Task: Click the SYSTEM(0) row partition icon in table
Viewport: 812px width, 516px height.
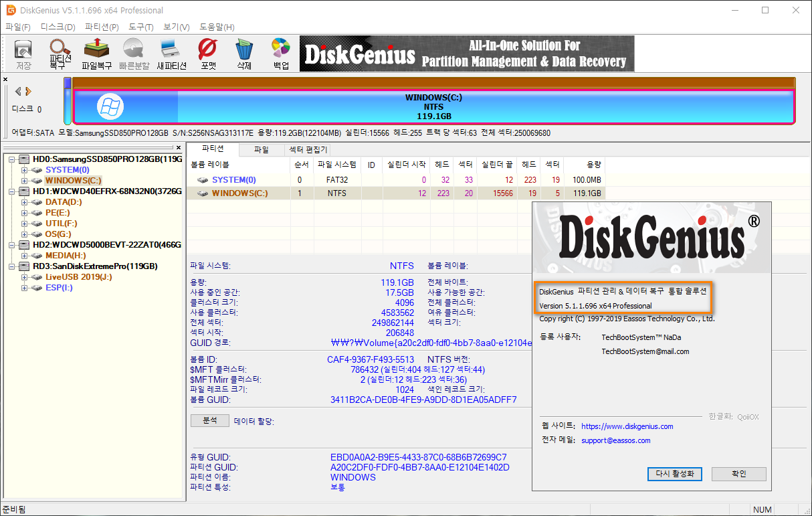Action: (203, 180)
